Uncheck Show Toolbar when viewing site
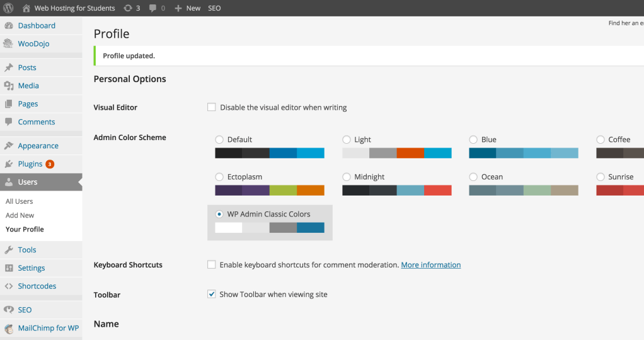This screenshot has height=340, width=644. pos(212,294)
